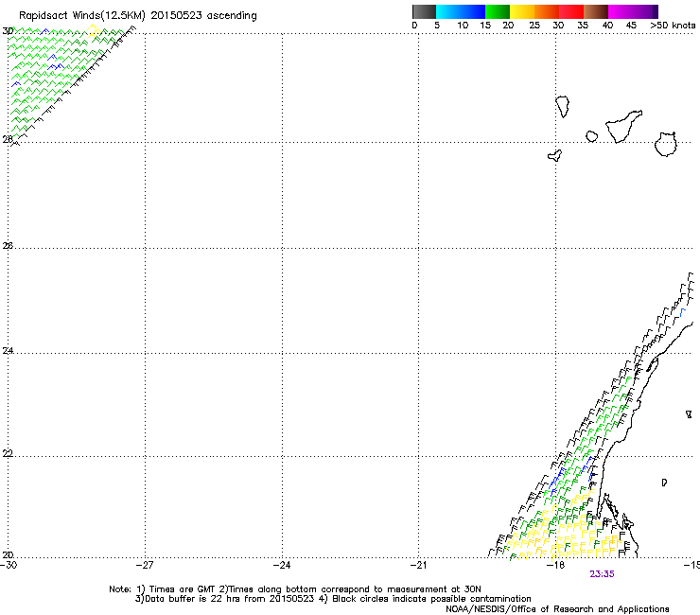Viewport: 700px width, 615px height.
Task: Click the legend label "30" under color bar
Action: [x=558, y=26]
